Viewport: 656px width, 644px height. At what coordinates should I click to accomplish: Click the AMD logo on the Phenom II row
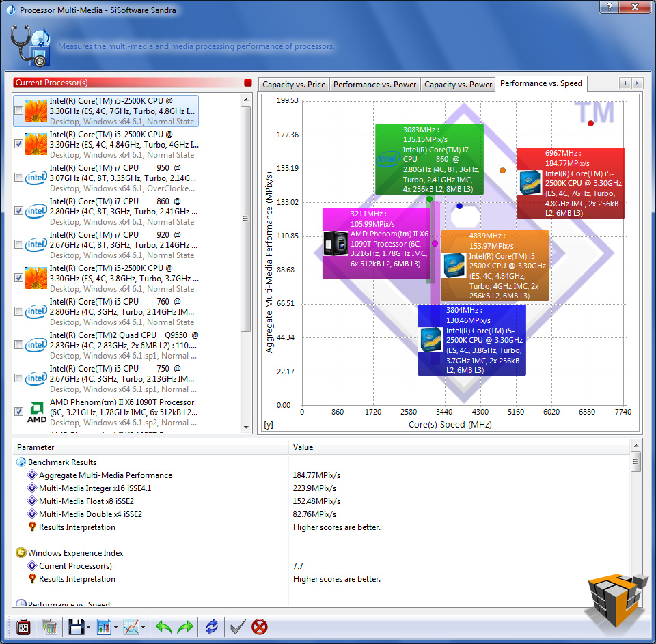pos(36,412)
